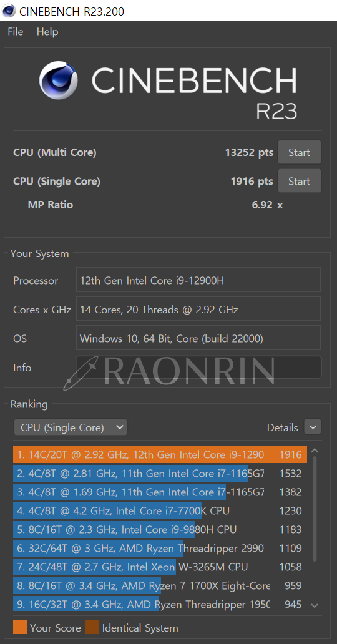Click the CPU (Multi Core) label

click(55, 153)
